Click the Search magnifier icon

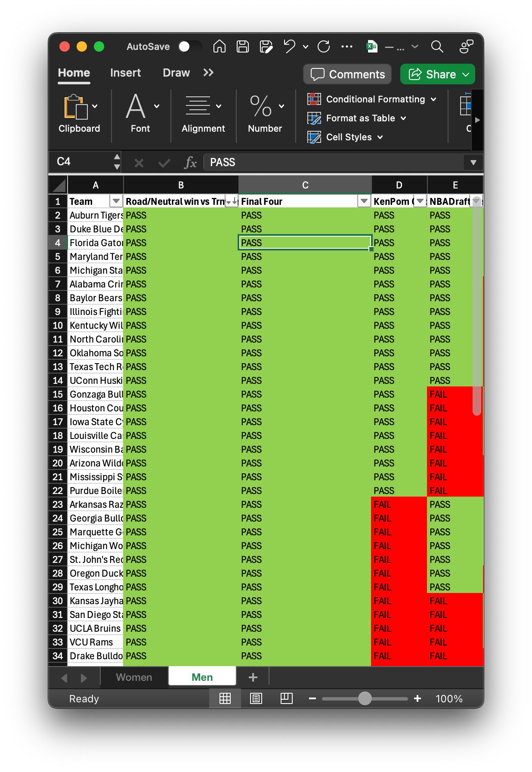[x=437, y=46]
